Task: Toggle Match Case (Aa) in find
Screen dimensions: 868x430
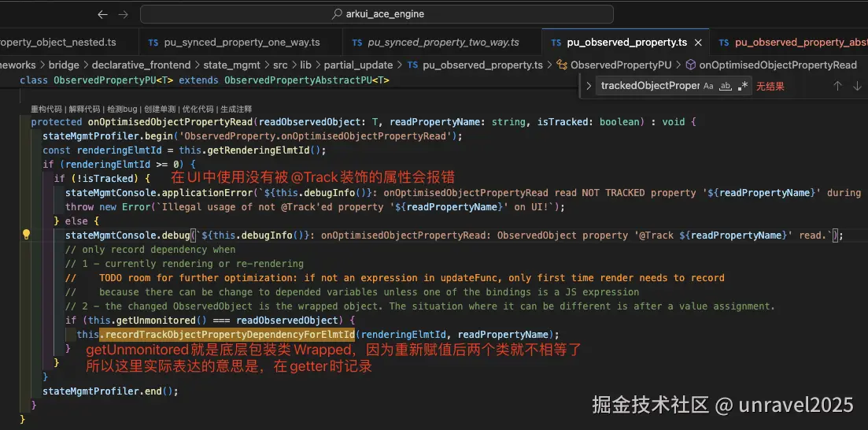Action: pyautogui.click(x=708, y=86)
